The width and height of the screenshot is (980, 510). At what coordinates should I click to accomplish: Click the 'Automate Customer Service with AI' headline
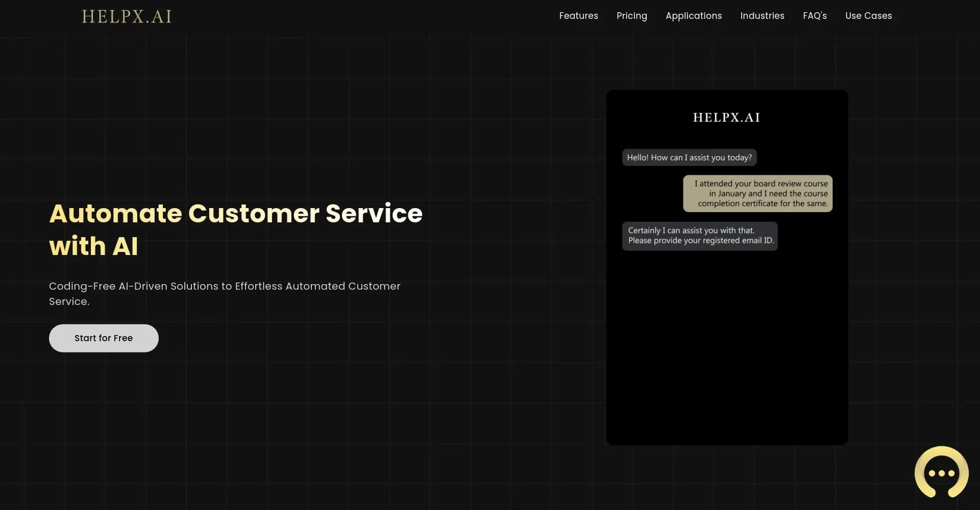coord(235,229)
